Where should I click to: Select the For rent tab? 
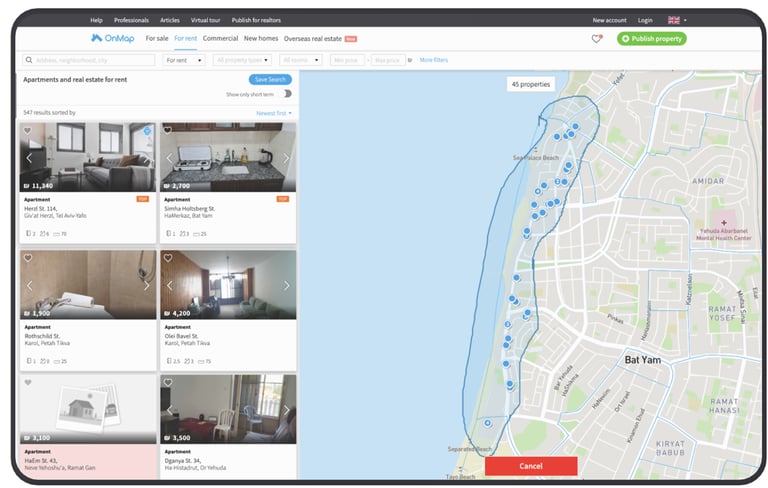tap(186, 38)
